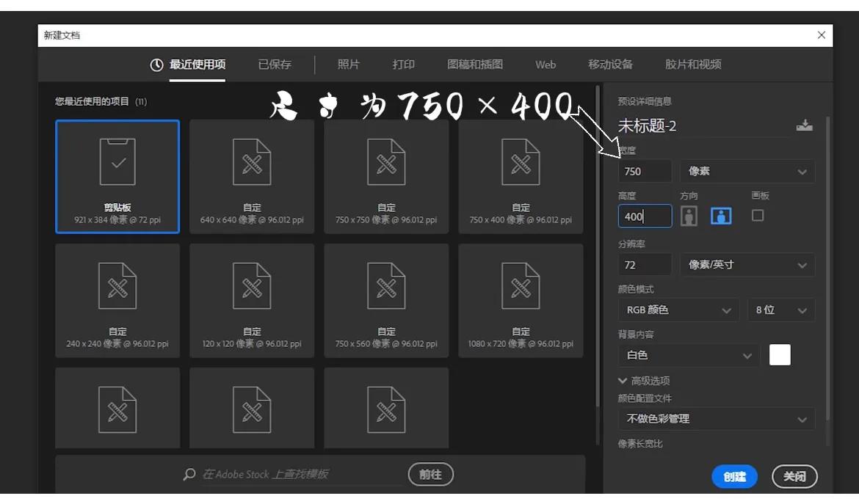Open the RGB 颜色 color mode dropdown
This screenshot has width=859, height=504.
tap(678, 310)
